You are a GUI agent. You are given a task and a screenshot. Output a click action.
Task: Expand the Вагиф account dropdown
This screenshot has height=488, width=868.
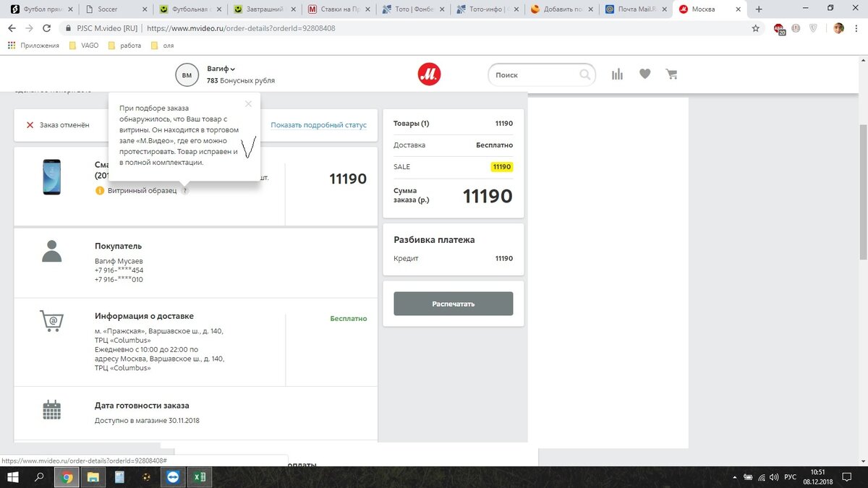pyautogui.click(x=221, y=69)
